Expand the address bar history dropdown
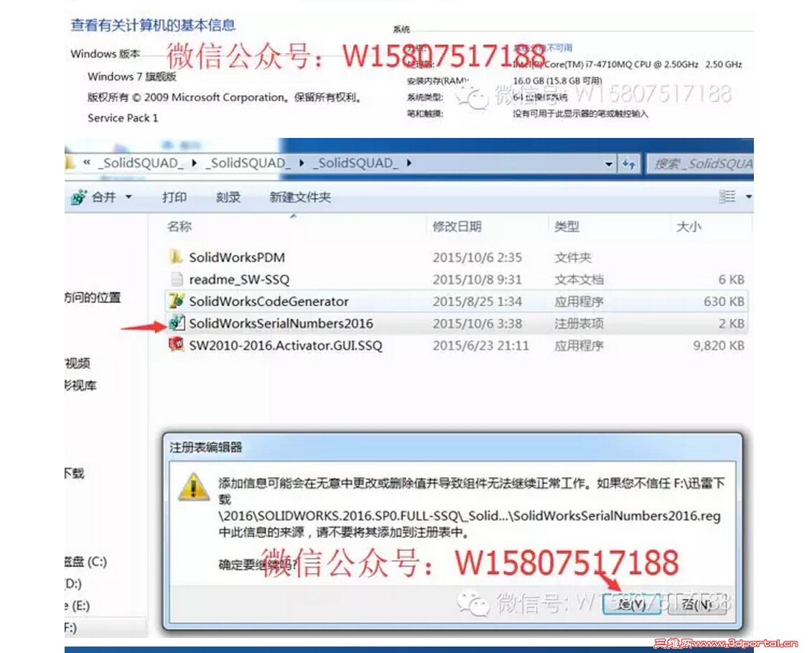This screenshot has height=653, width=812. click(609, 165)
